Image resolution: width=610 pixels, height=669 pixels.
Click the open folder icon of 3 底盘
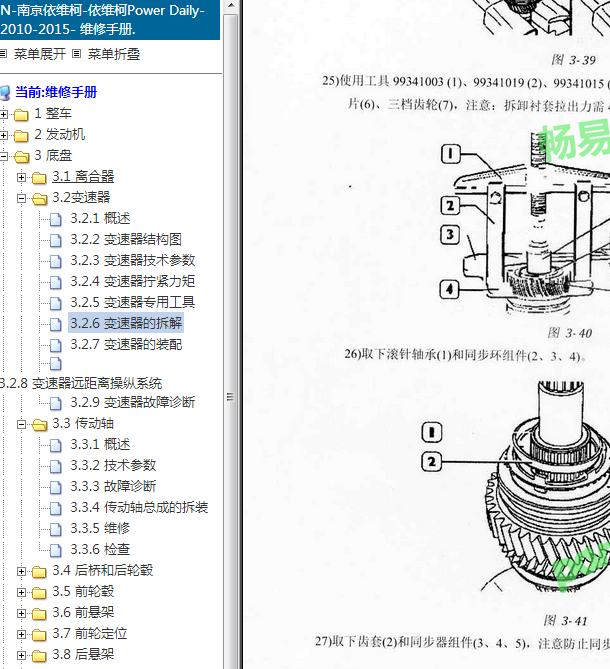pos(21,157)
